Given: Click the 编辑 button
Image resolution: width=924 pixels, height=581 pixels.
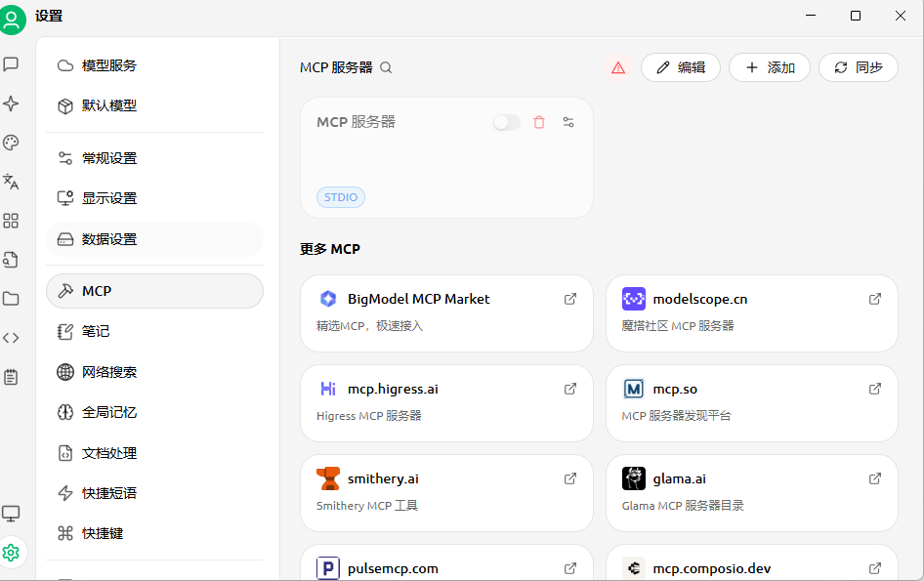Looking at the screenshot, I should point(681,67).
